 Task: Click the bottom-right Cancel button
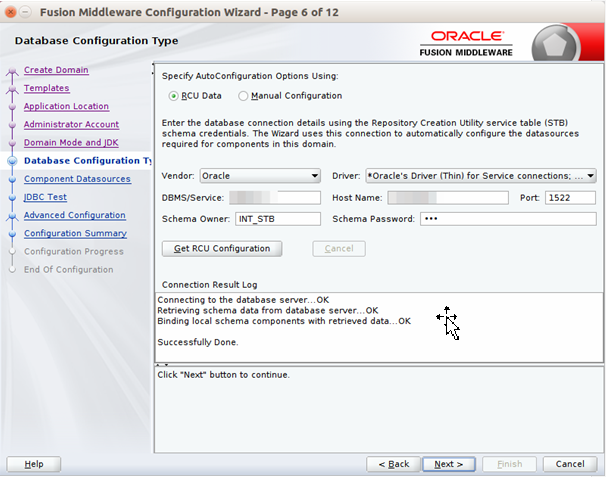click(570, 464)
